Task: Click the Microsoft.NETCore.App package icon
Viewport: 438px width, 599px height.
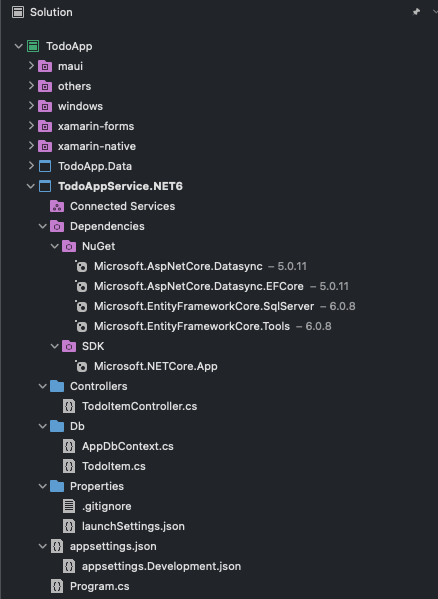Action: click(x=81, y=366)
